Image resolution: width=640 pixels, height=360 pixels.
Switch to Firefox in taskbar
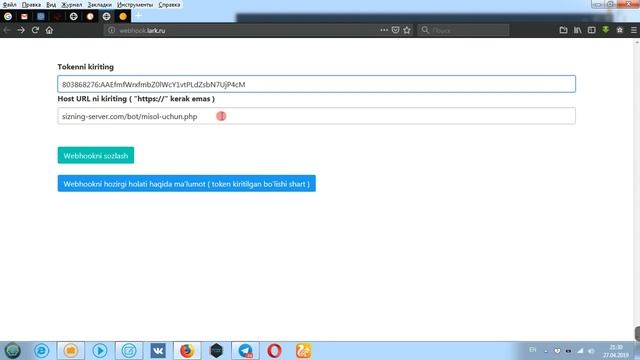[x=187, y=351]
